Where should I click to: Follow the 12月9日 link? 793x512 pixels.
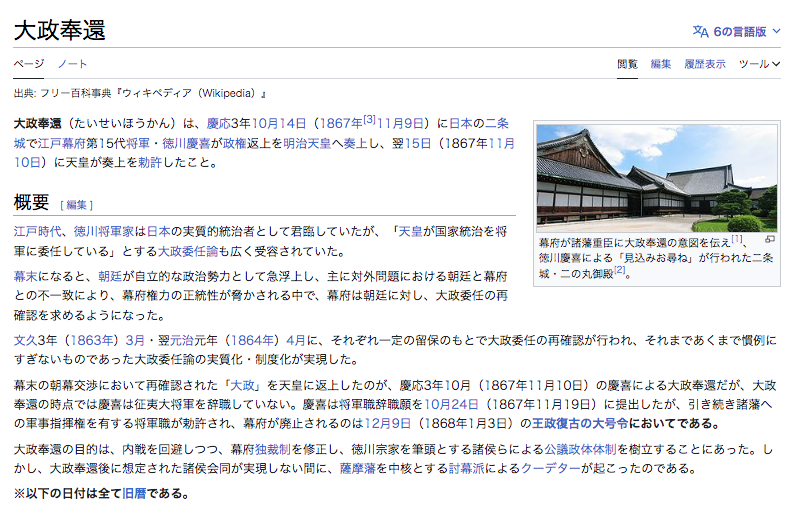click(x=387, y=423)
